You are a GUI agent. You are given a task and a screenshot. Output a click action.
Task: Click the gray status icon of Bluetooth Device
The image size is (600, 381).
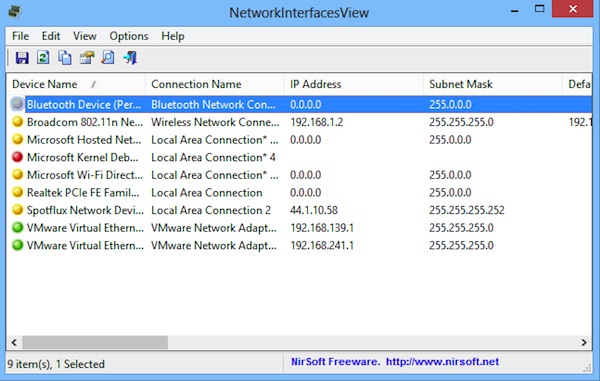pos(17,104)
